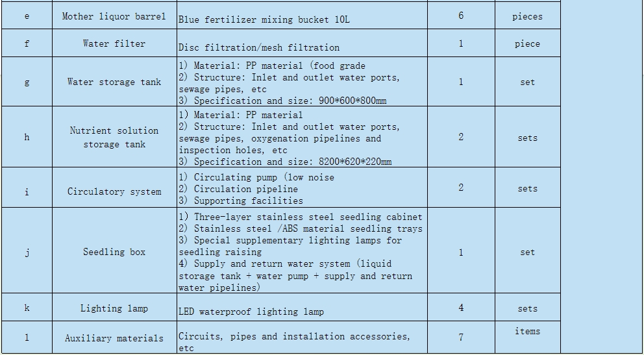Image resolution: width=644 pixels, height=355 pixels.
Task: Select the "Seedling box" cell
Action: 114,252
